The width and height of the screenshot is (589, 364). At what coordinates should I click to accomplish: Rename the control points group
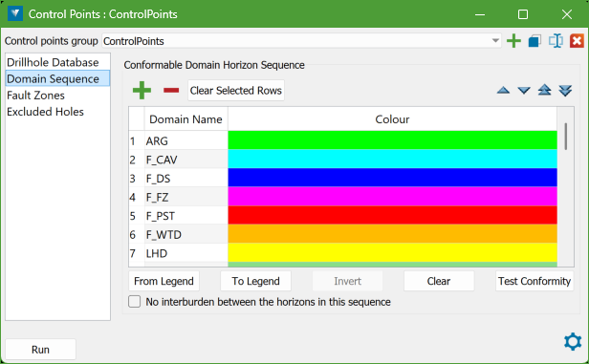556,40
